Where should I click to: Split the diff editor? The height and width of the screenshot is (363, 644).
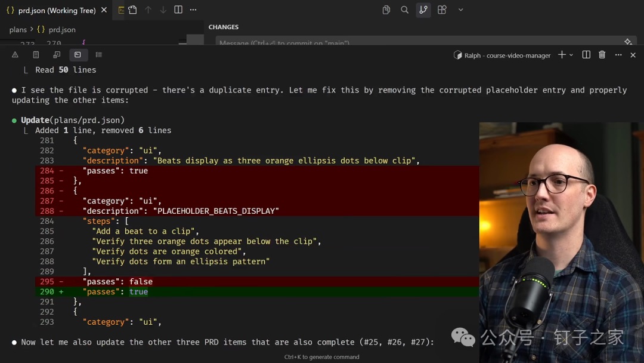(178, 10)
